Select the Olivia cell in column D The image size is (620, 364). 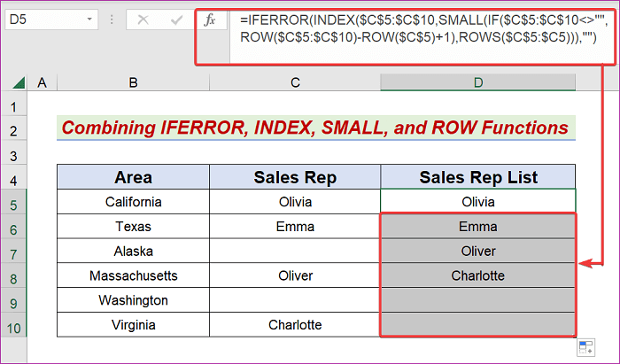click(478, 202)
